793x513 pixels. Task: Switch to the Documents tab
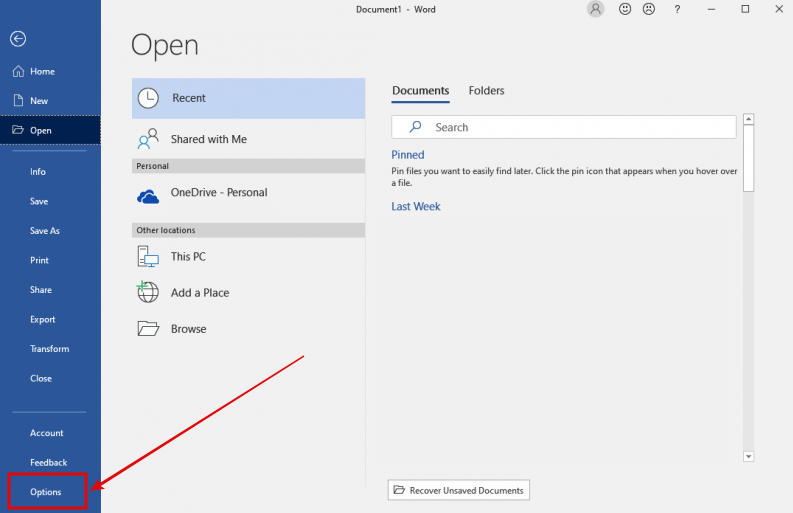(x=420, y=91)
